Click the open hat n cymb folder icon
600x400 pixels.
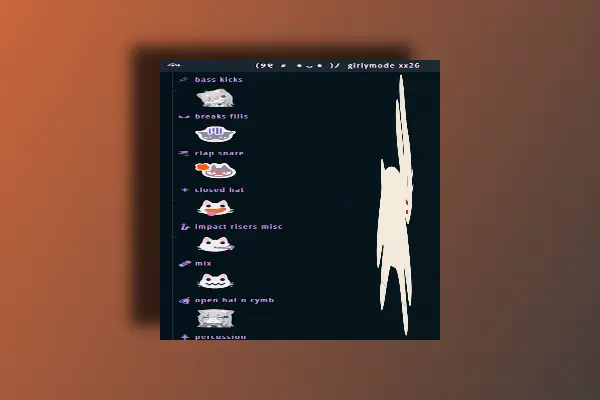point(184,300)
